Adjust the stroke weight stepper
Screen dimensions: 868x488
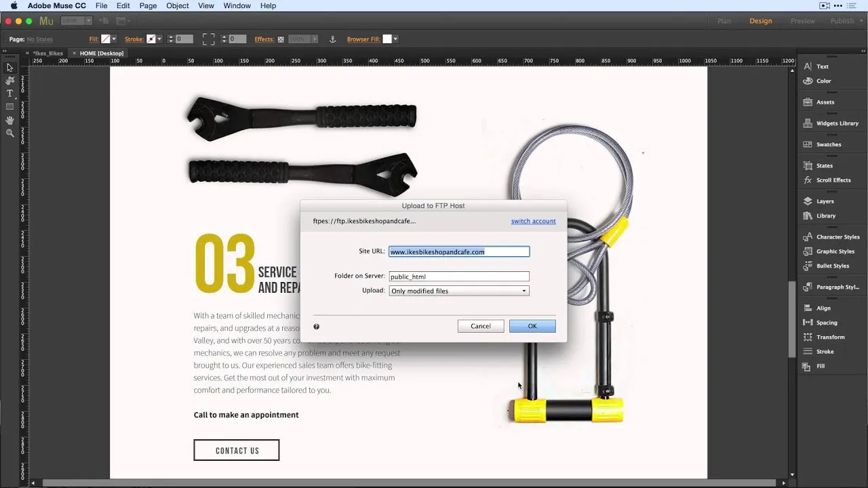(170, 39)
